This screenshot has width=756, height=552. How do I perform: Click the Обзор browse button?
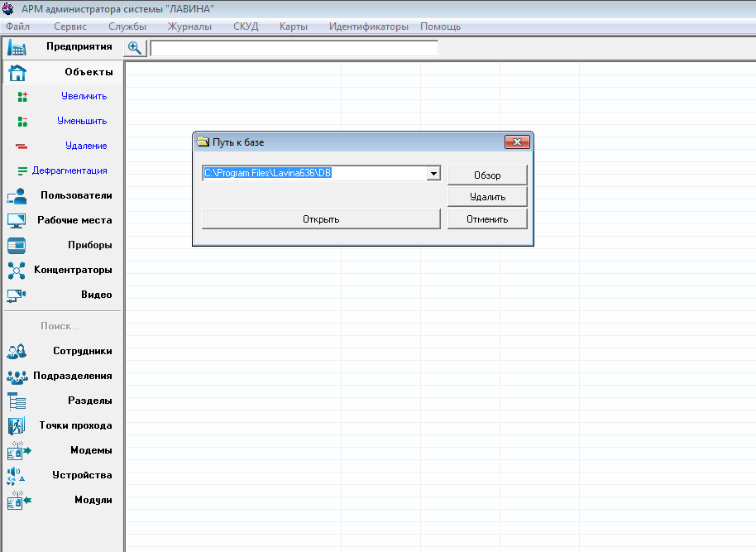coord(487,175)
